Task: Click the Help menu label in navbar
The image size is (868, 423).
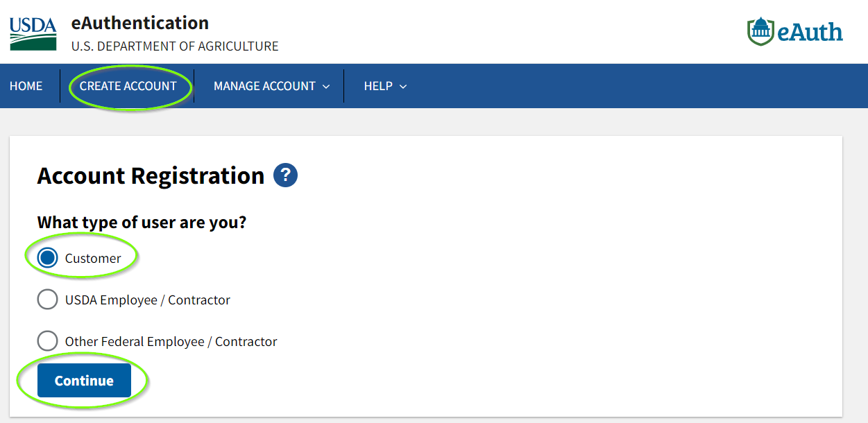Action: [x=378, y=86]
